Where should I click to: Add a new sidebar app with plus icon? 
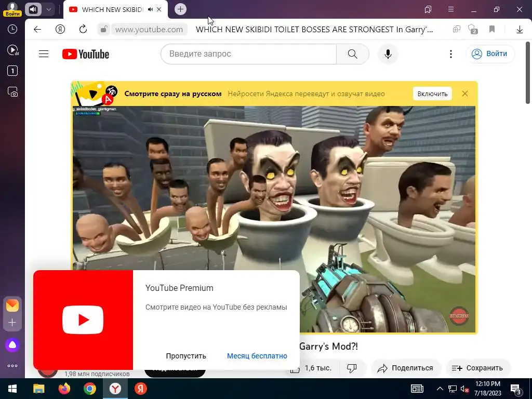click(x=12, y=322)
